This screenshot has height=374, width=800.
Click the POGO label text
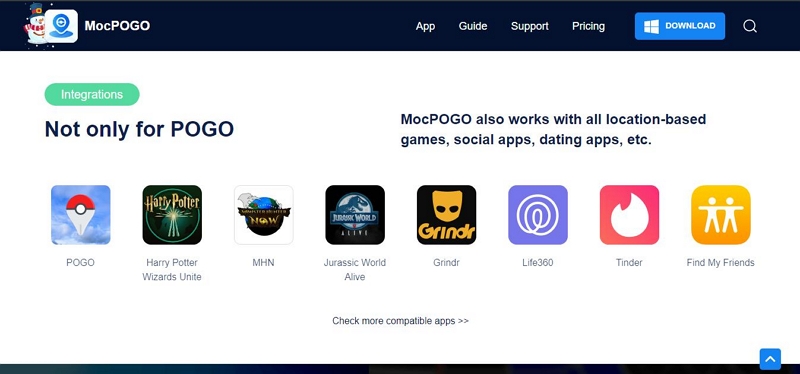click(81, 263)
